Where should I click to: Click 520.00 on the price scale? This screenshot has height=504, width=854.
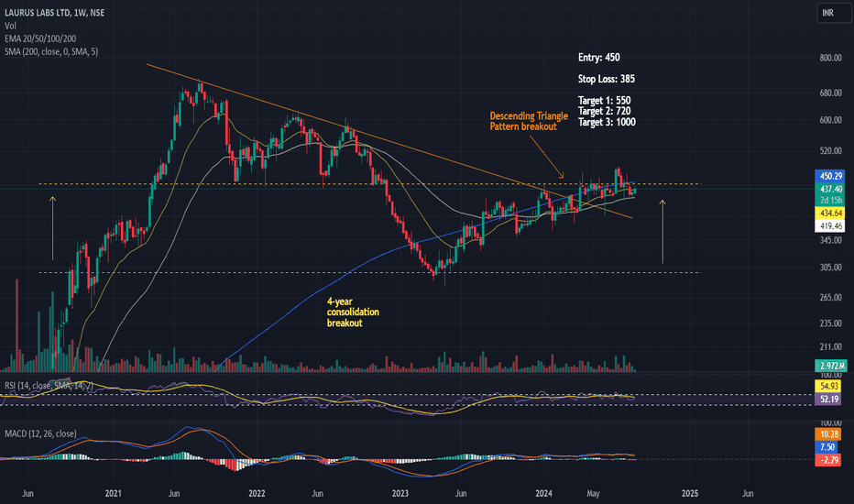tap(830, 151)
